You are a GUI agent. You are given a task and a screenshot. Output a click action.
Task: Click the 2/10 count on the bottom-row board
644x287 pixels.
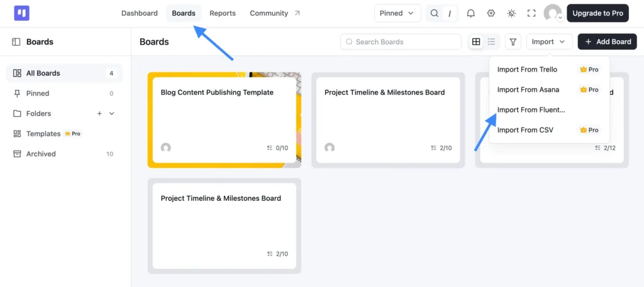(277, 254)
